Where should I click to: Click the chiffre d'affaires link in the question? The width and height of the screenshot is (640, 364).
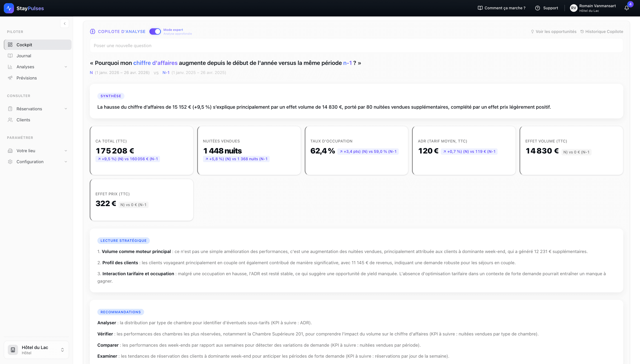point(155,63)
